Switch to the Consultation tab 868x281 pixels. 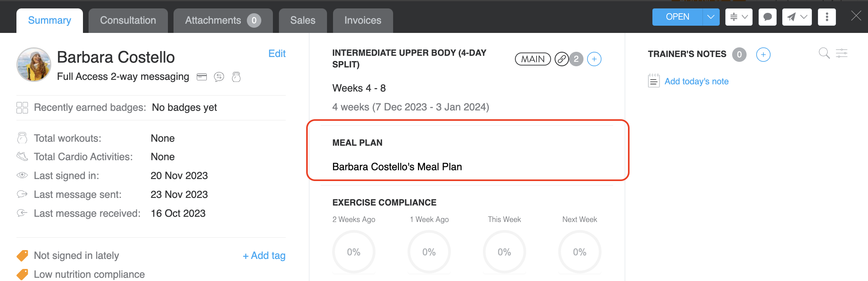pos(128,20)
